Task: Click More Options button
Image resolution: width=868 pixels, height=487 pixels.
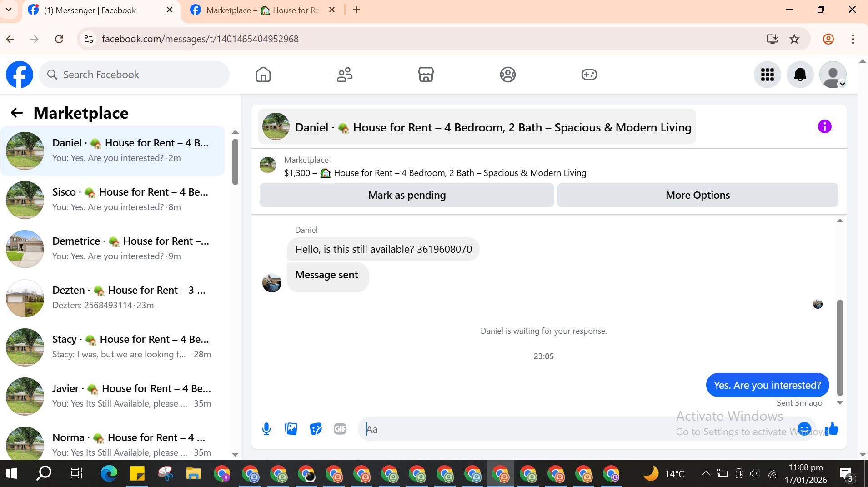Action: click(x=697, y=195)
